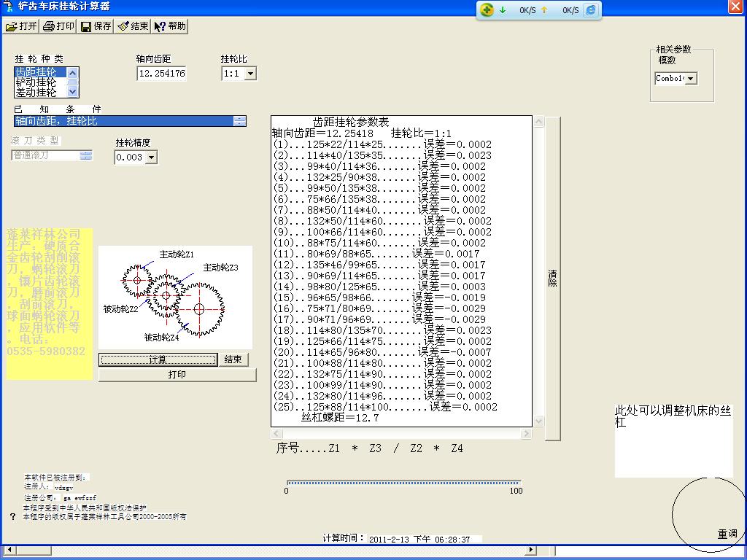Click the progress bar between 0 and 100
The height and width of the screenshot is (560, 747).
click(x=404, y=483)
